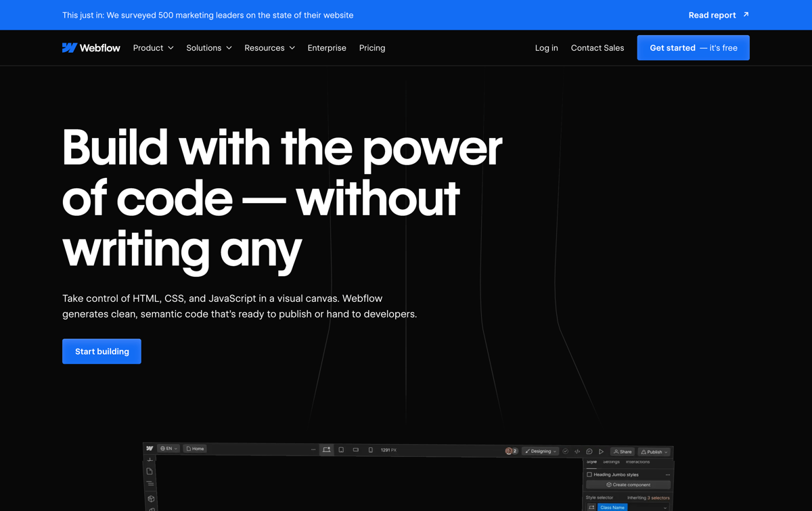The height and width of the screenshot is (511, 812).
Task: Select the desktop breakpoint icon
Action: (x=326, y=451)
